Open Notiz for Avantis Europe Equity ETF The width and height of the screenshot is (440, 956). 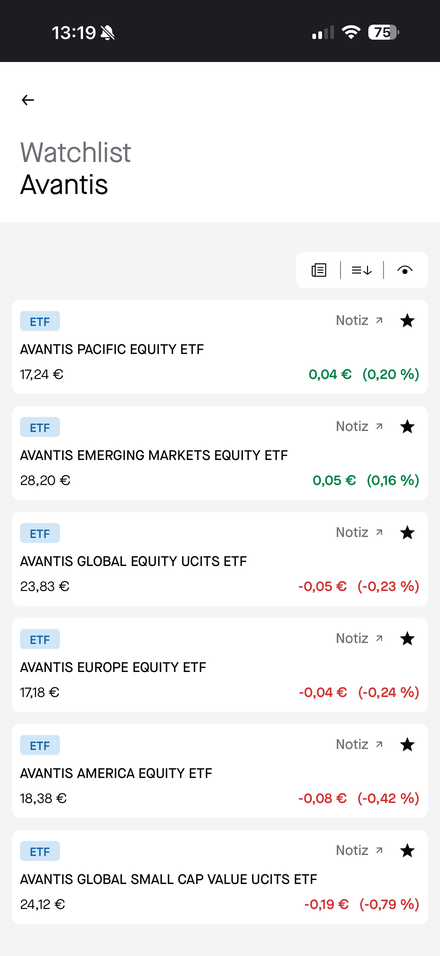coord(359,638)
